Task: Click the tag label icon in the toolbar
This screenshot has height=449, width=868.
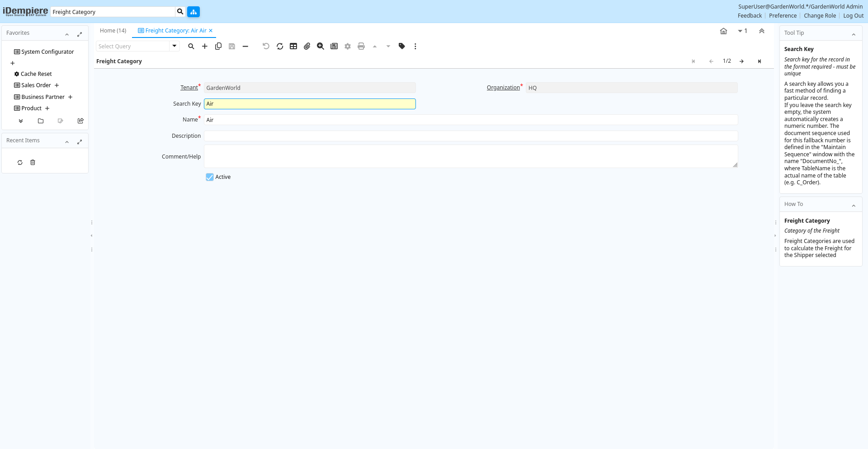Action: [402, 46]
